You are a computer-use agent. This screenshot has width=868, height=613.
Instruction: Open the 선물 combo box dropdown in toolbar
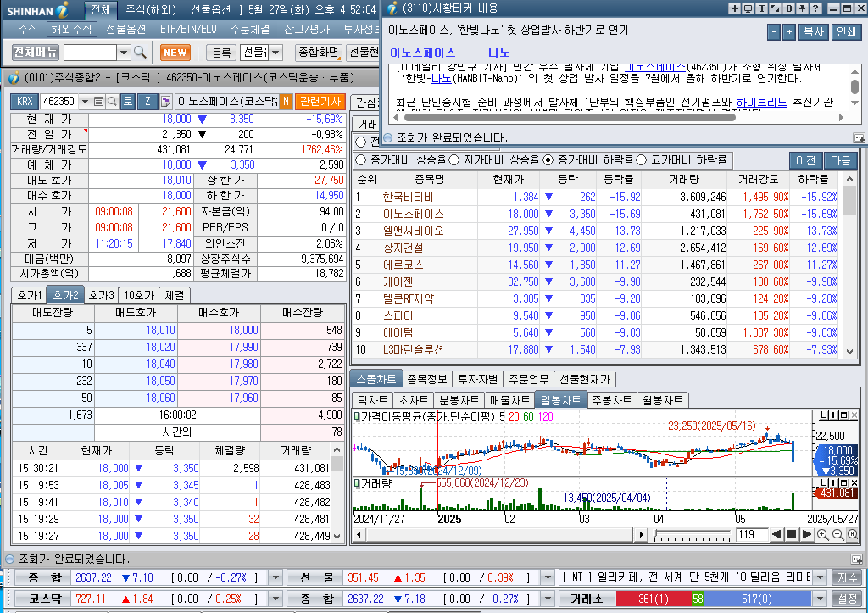[275, 53]
